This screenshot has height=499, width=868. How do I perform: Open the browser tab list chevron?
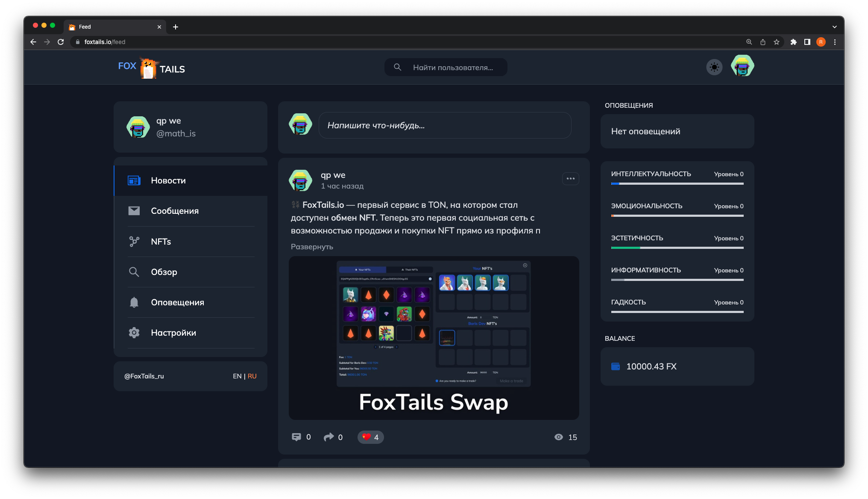tap(834, 27)
